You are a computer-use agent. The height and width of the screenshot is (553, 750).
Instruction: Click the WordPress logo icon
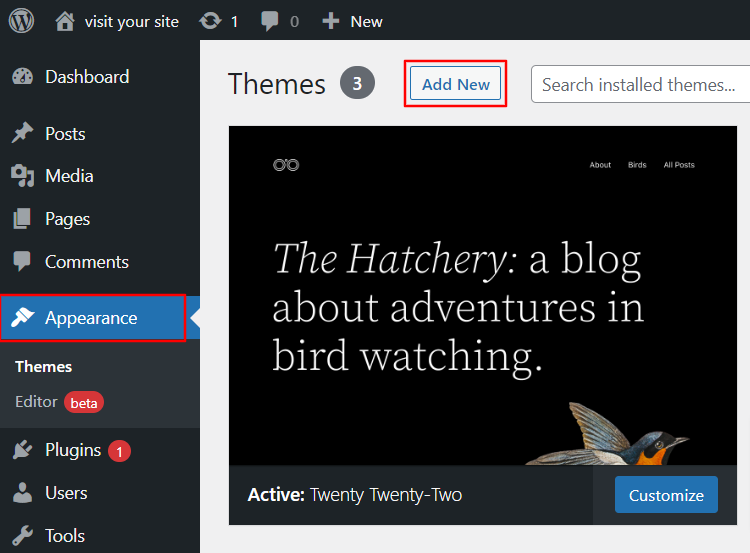(x=21, y=20)
